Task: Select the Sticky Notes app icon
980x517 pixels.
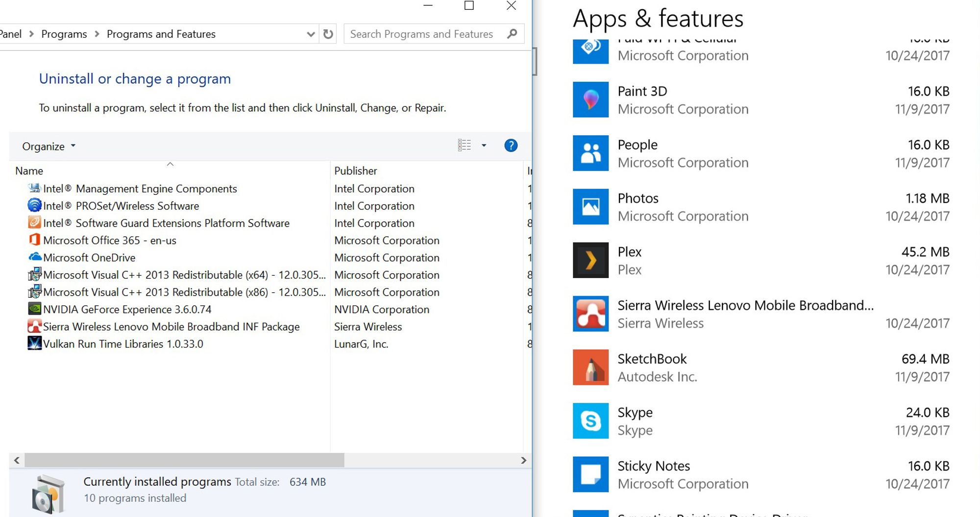Action: 590,474
